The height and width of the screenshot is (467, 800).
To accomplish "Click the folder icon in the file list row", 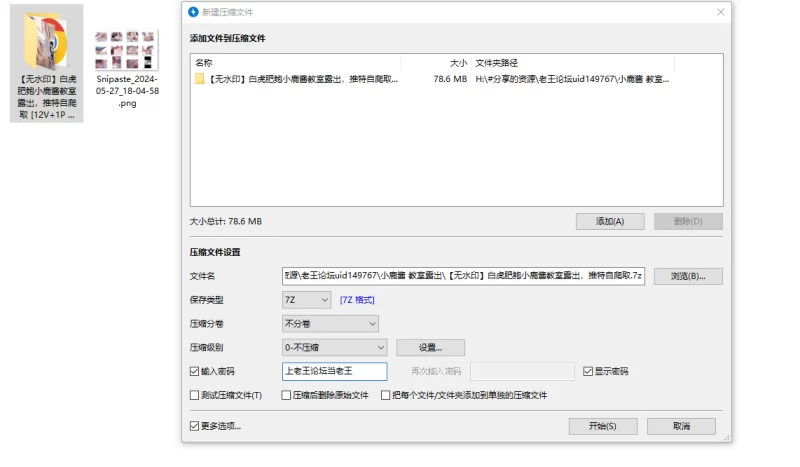I will [x=199, y=79].
